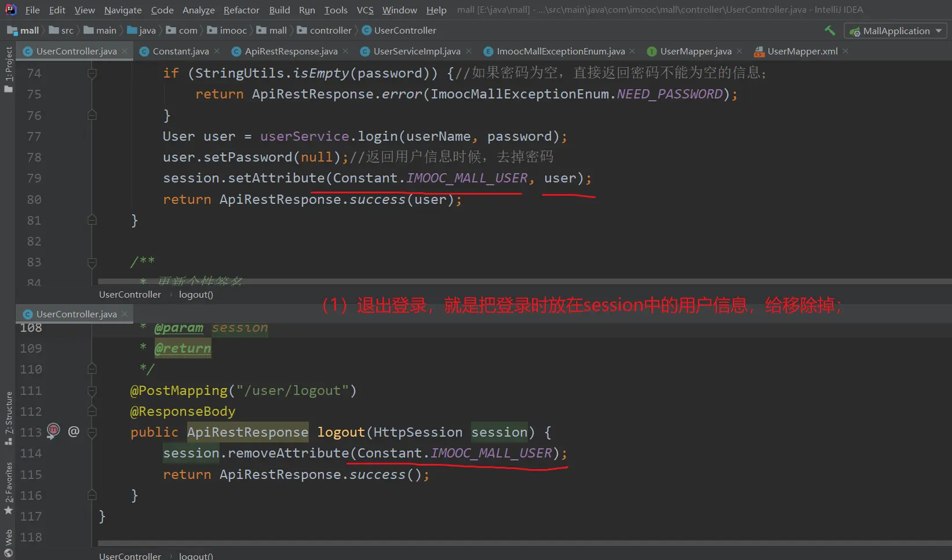Collapse the if-block fold marker at line 74
952x560 pixels.
pyautogui.click(x=92, y=74)
